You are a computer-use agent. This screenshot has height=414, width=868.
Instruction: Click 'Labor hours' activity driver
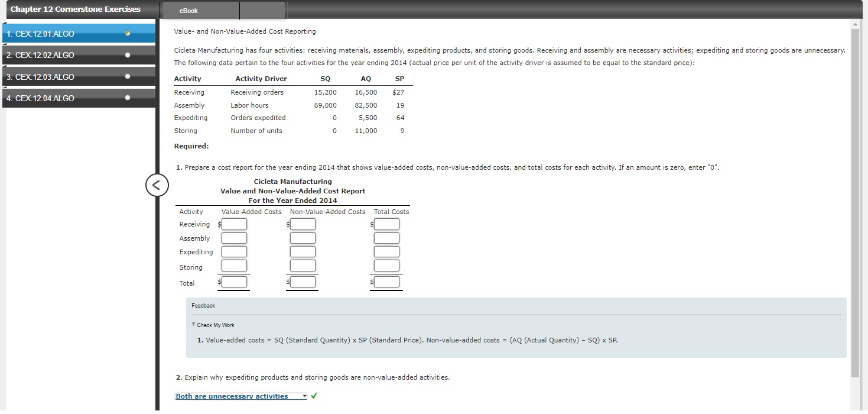point(249,105)
